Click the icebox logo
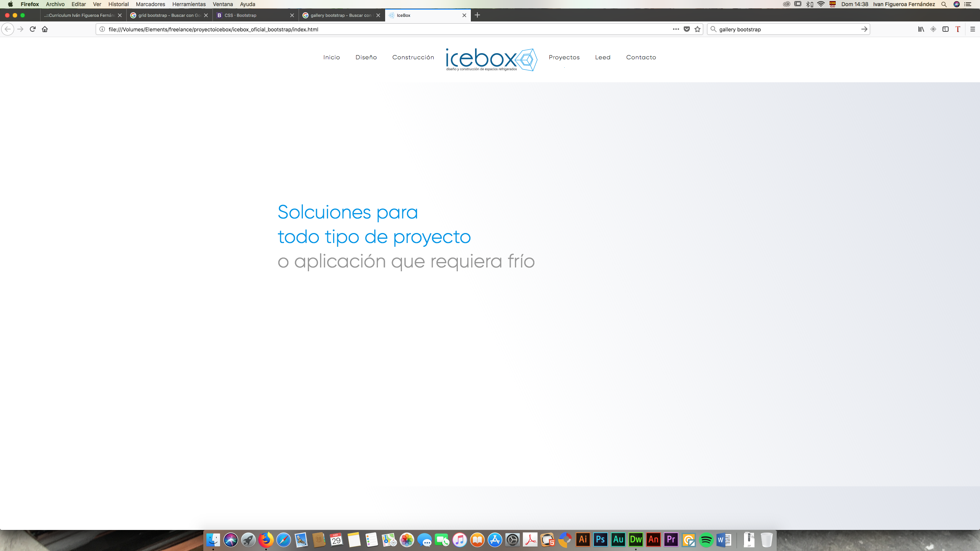The image size is (980, 551). point(491,60)
